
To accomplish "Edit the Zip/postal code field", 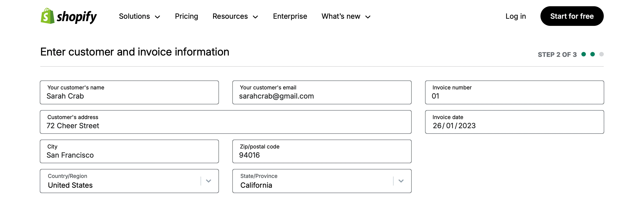I will 322,151.
